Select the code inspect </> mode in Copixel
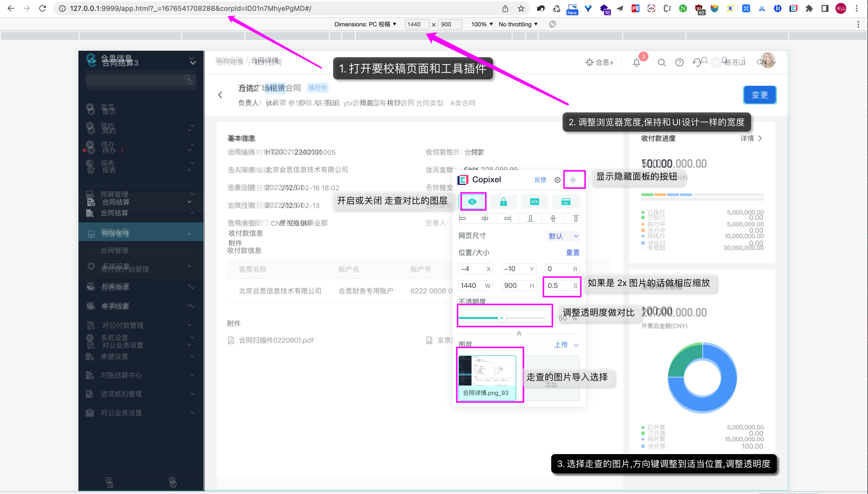This screenshot has height=494, width=868. 534,201
